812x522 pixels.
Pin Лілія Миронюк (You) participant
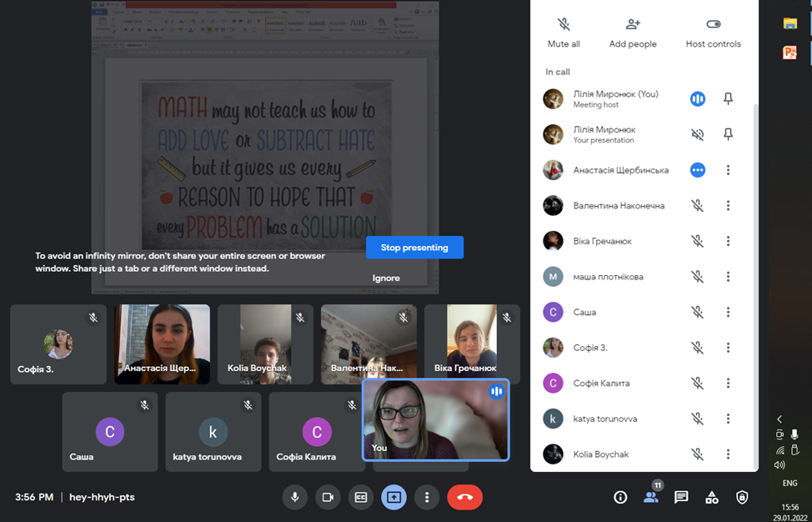[728, 99]
